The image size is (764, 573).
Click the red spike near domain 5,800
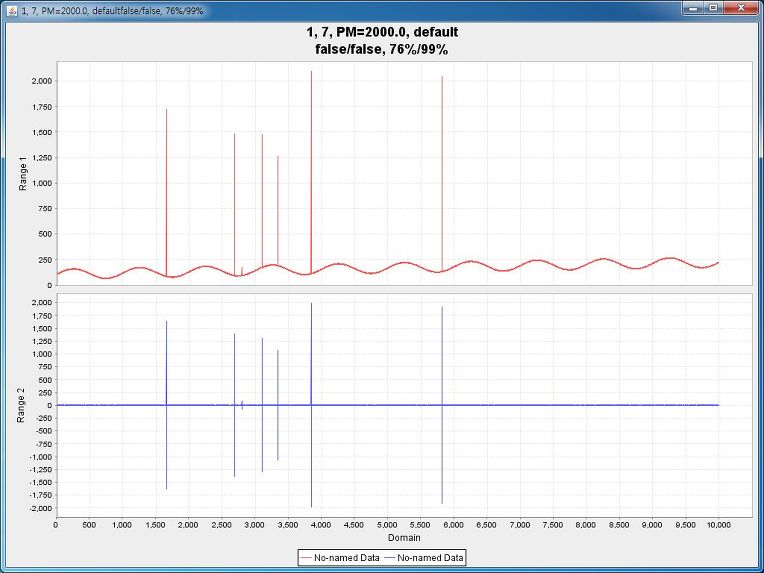442,173
